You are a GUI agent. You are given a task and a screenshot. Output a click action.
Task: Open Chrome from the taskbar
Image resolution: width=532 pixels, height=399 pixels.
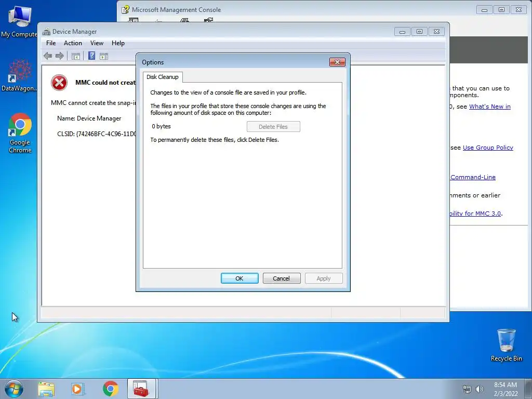(110, 389)
